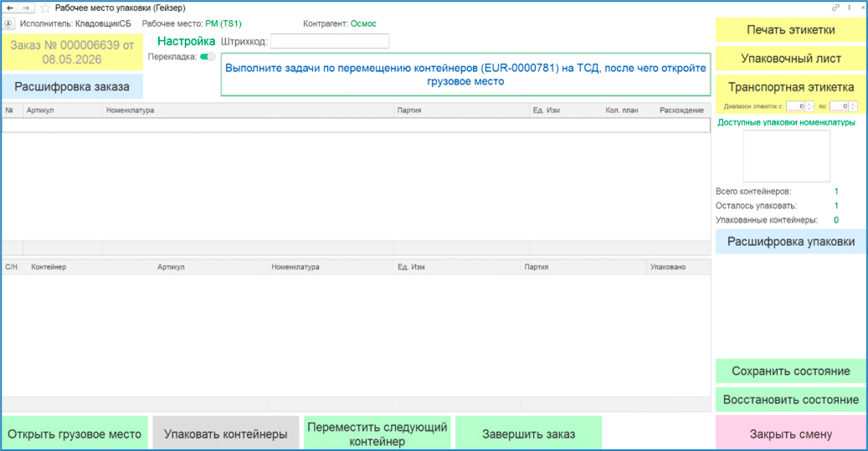Viewport: 868px width, 451px height.
Task: Click the user icon beside Исполнитель
Action: [x=8, y=23]
